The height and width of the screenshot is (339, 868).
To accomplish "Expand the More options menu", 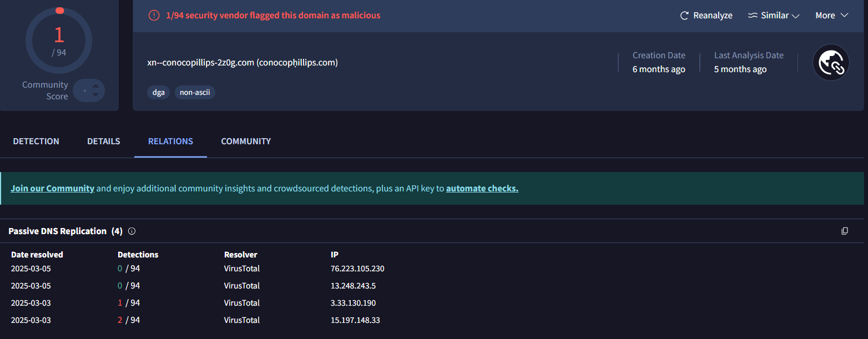I will pyautogui.click(x=832, y=16).
